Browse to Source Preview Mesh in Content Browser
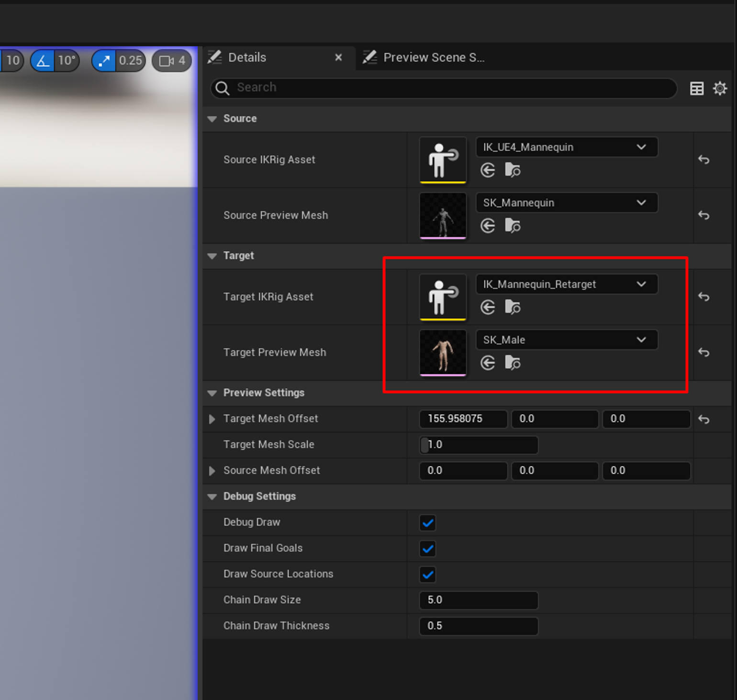737x700 pixels. [x=513, y=226]
